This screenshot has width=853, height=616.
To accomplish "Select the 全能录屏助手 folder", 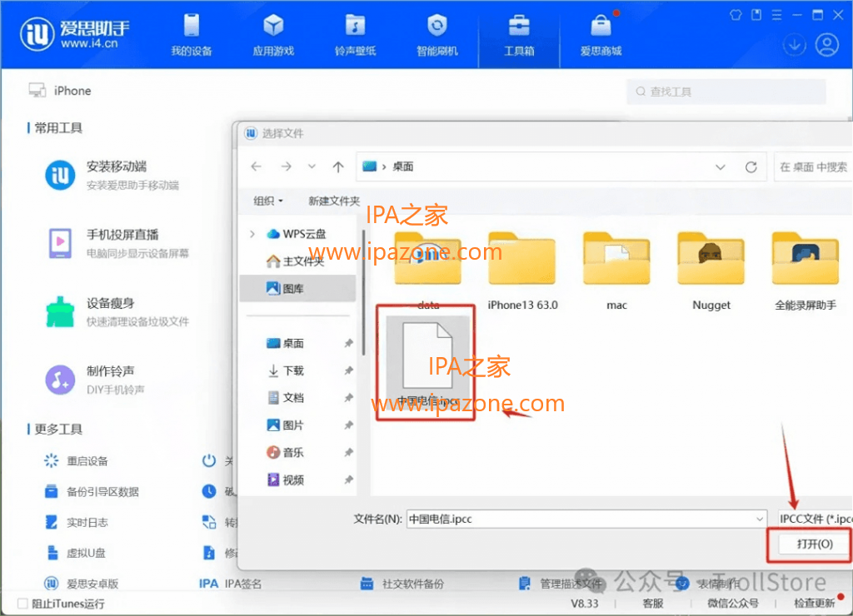I will 806,271.
